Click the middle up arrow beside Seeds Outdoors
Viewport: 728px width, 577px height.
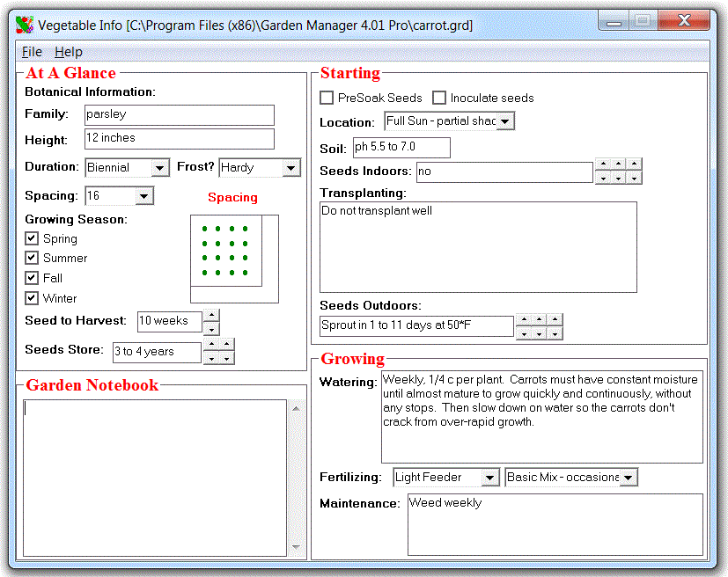click(x=539, y=319)
